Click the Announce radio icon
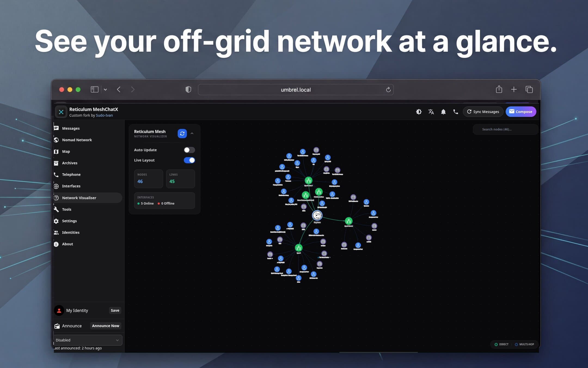The height and width of the screenshot is (368, 588). pos(57,326)
